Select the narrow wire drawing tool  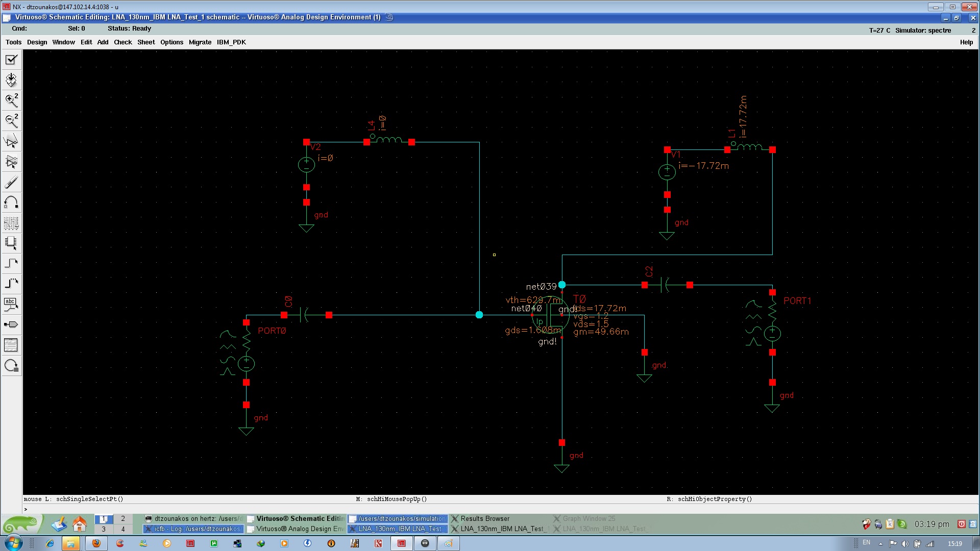tap(11, 263)
